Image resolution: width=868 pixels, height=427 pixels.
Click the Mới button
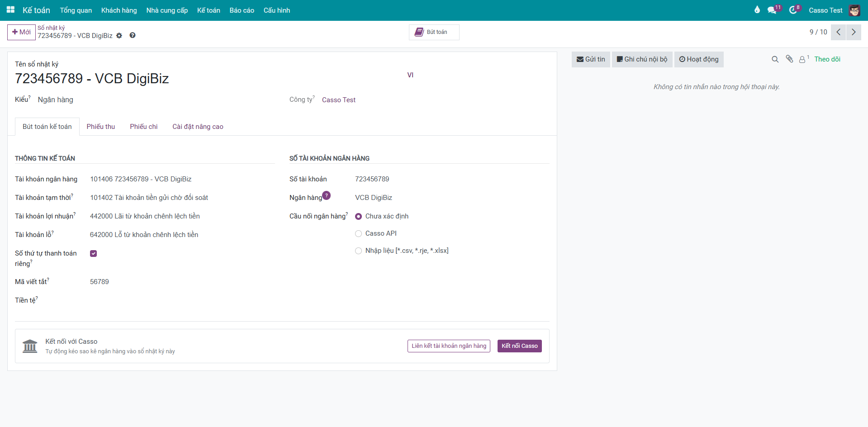21,32
